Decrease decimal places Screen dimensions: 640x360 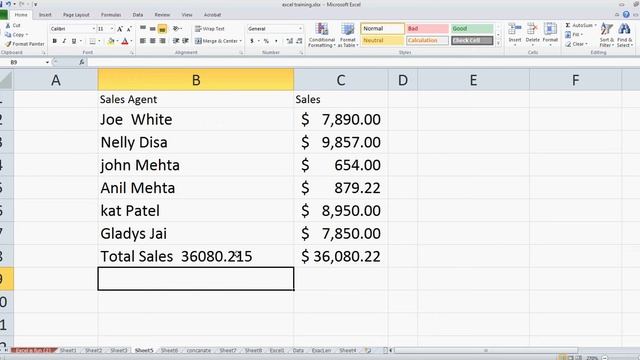299,41
